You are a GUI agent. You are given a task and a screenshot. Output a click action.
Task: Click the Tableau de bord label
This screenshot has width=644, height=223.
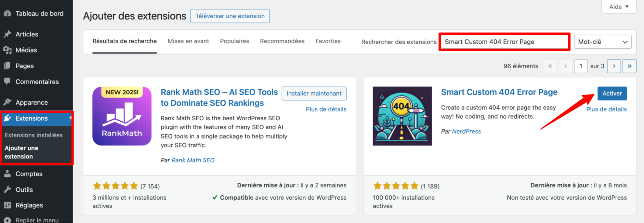tap(39, 14)
